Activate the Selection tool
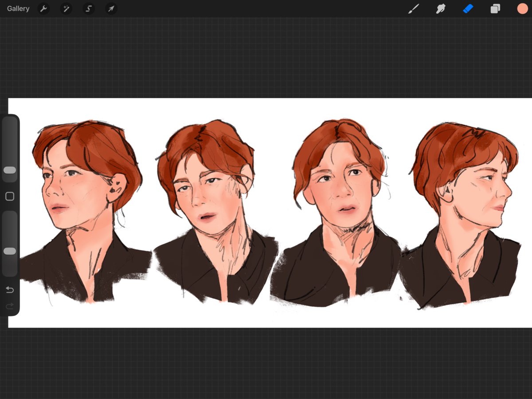Viewport: 532px width, 399px height. coord(89,8)
